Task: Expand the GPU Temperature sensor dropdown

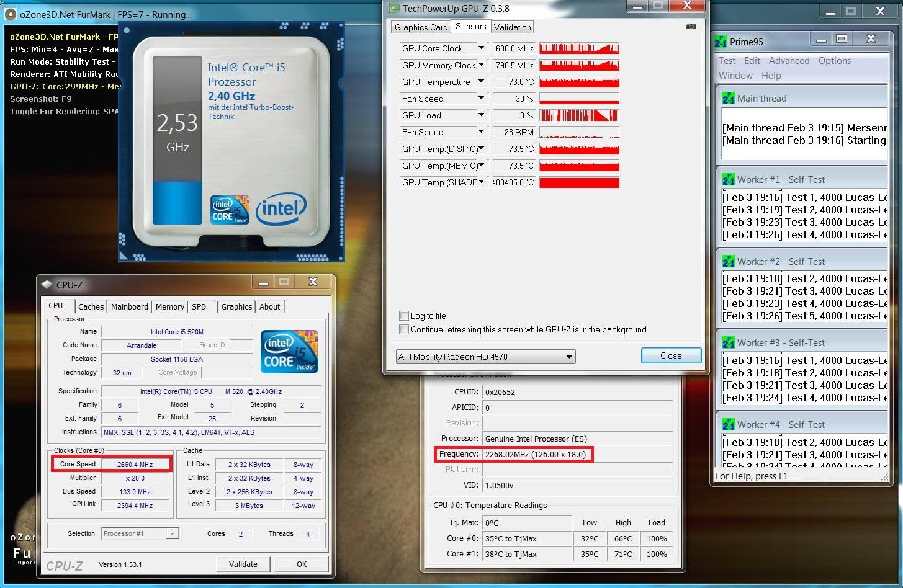Action: [x=480, y=82]
